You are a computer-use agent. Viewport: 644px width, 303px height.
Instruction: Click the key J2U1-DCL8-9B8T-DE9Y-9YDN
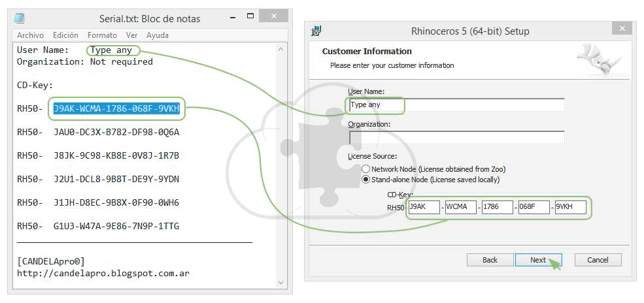click(x=116, y=179)
